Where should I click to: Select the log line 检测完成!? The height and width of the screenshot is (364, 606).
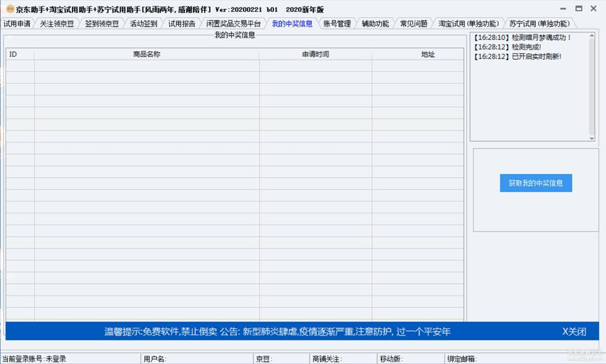pos(507,47)
